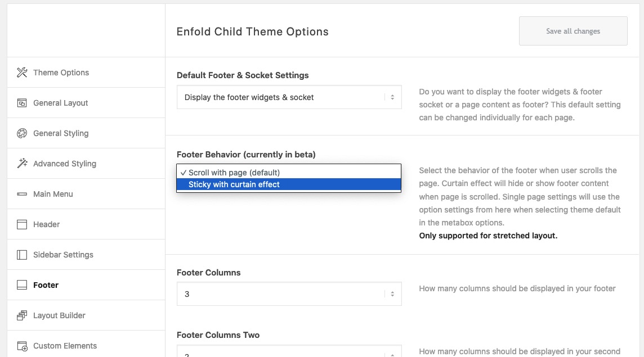Click the General Styling palette icon
Screen dimensions: 644x357
pos(22,133)
